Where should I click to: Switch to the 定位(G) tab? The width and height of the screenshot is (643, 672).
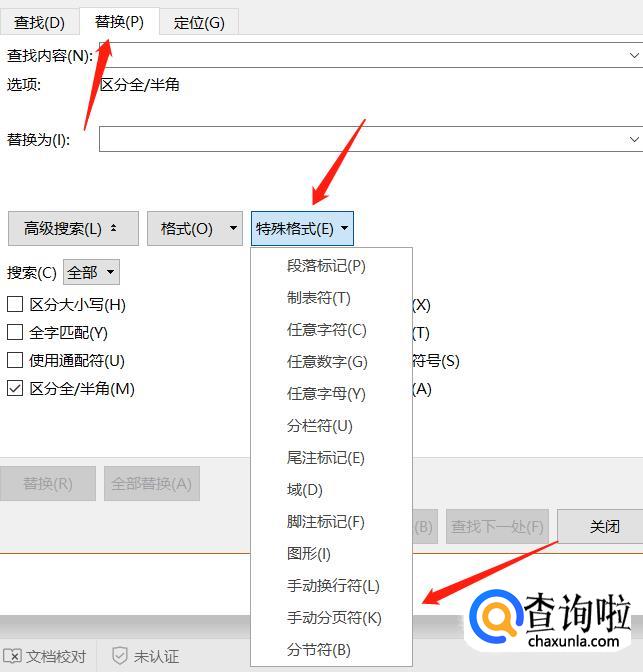click(x=199, y=22)
